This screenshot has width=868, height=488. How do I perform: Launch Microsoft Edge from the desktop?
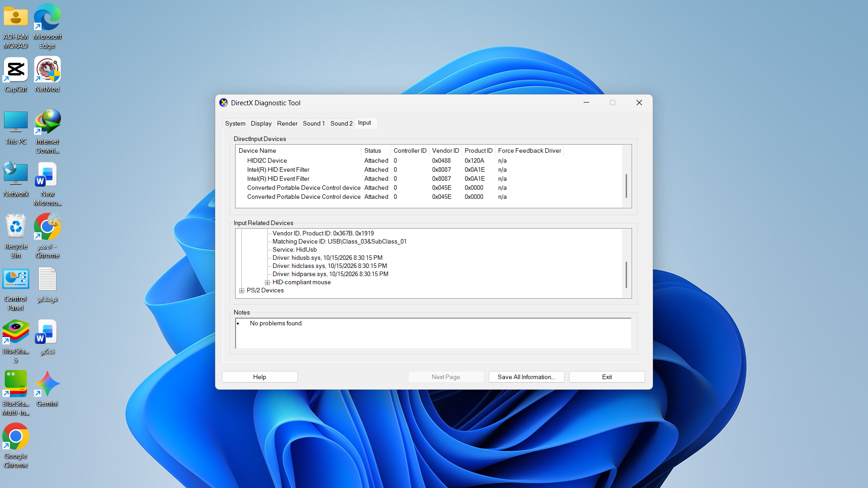click(47, 26)
